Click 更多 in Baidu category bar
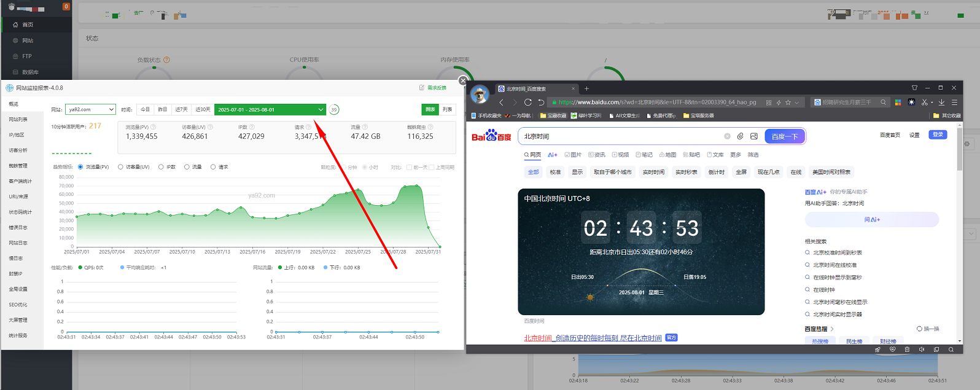The height and width of the screenshot is (390, 980). tap(736, 155)
